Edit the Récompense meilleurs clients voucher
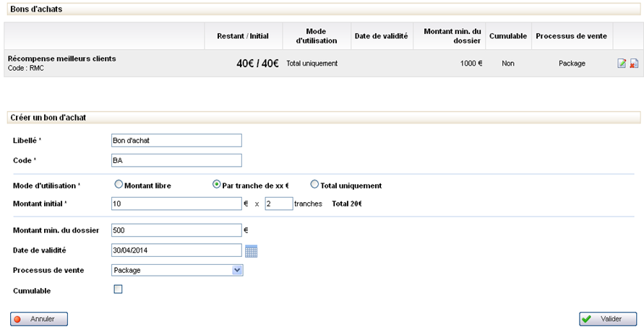The width and height of the screenshot is (644, 332). 622,64
